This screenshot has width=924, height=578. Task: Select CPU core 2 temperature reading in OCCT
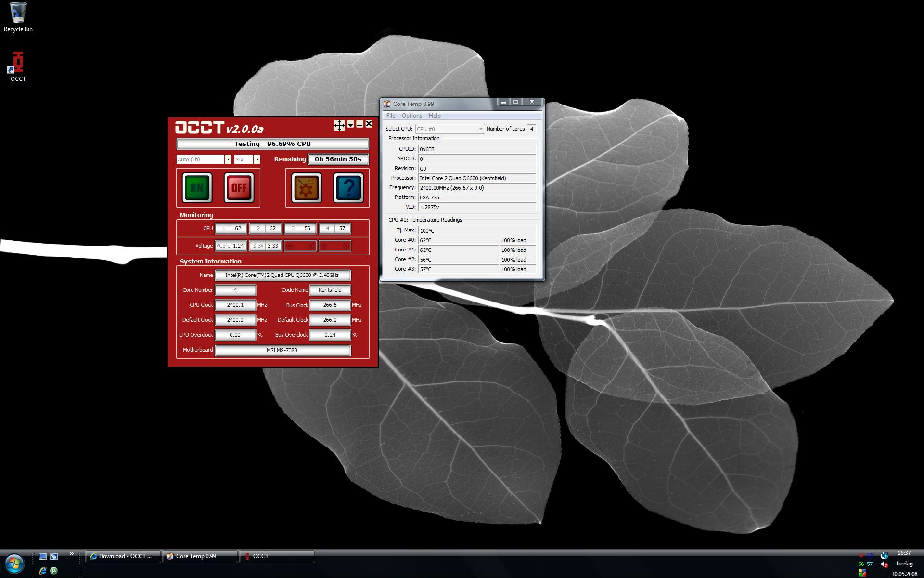point(266,229)
